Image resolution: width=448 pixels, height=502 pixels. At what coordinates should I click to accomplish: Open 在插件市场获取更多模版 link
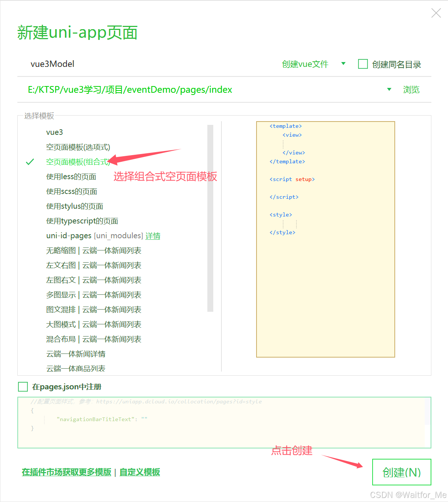coord(67,472)
